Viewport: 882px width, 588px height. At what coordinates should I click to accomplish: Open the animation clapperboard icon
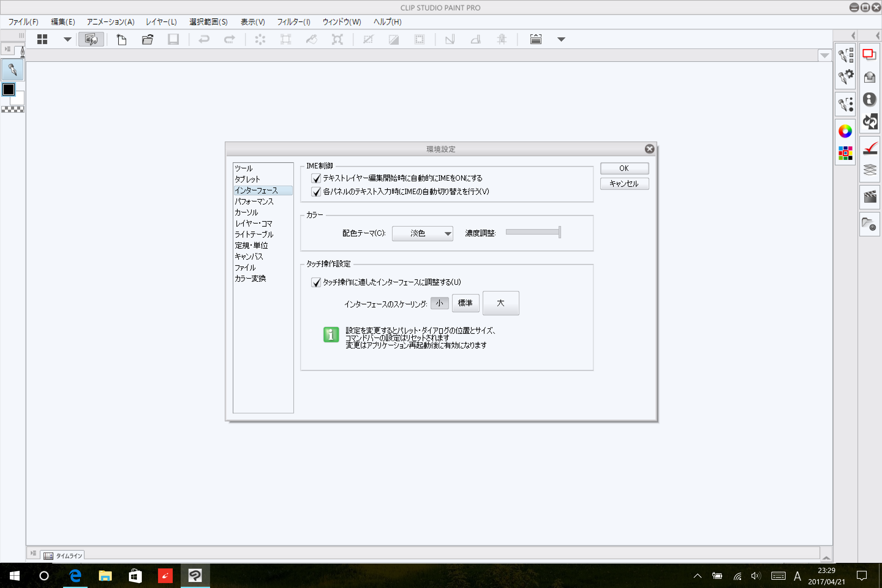pyautogui.click(x=870, y=197)
